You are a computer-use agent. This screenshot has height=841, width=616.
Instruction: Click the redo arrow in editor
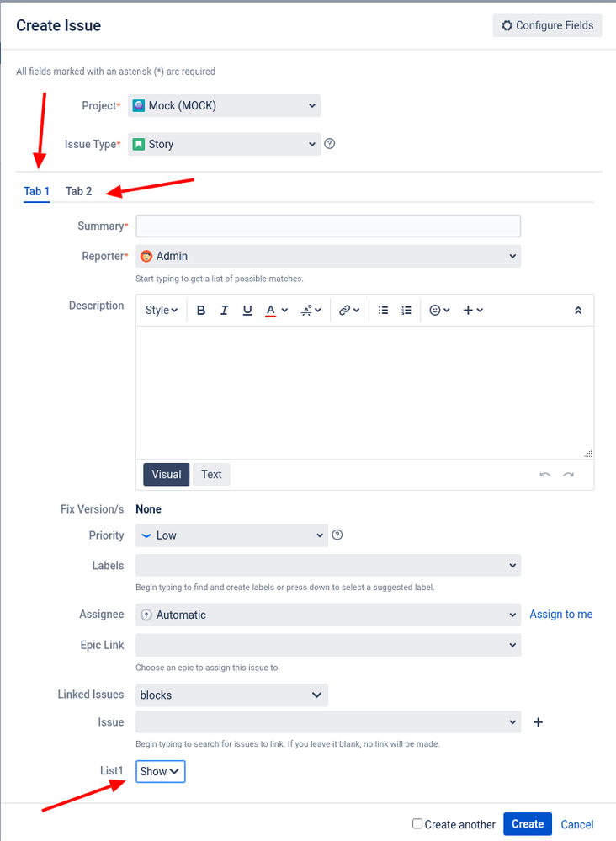click(568, 475)
